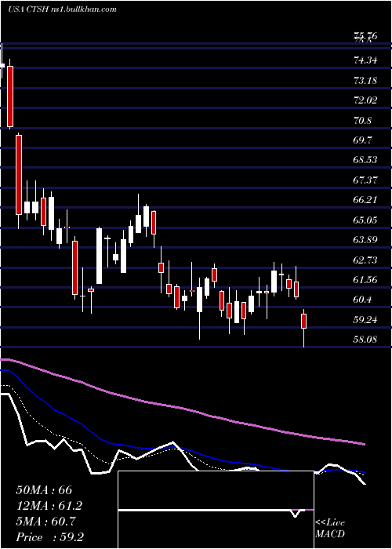Click the 60.4 price level label

click(363, 300)
